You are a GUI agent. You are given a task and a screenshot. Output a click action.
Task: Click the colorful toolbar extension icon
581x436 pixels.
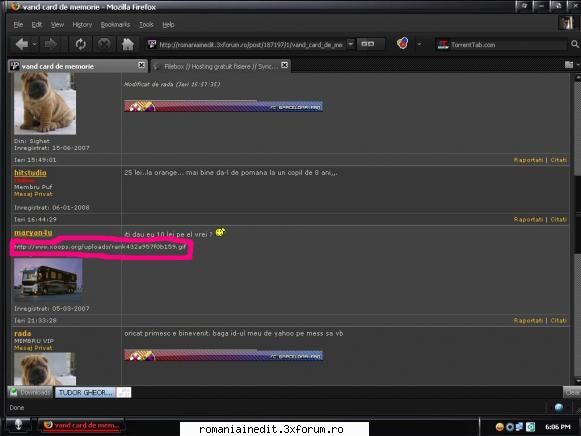click(x=402, y=44)
